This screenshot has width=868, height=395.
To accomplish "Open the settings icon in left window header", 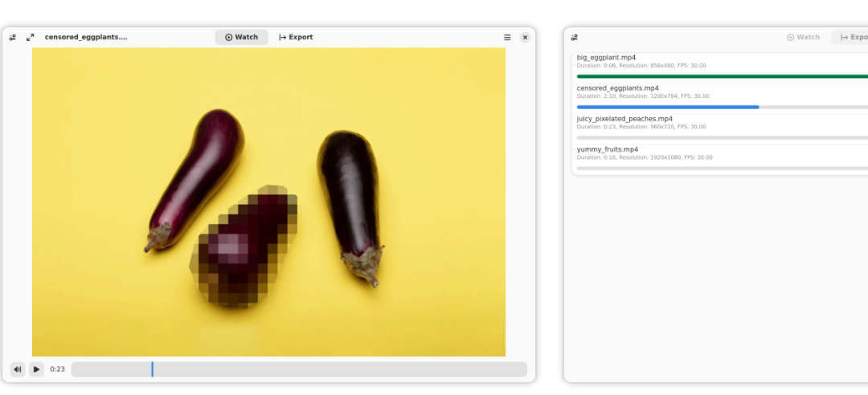I will point(13,37).
